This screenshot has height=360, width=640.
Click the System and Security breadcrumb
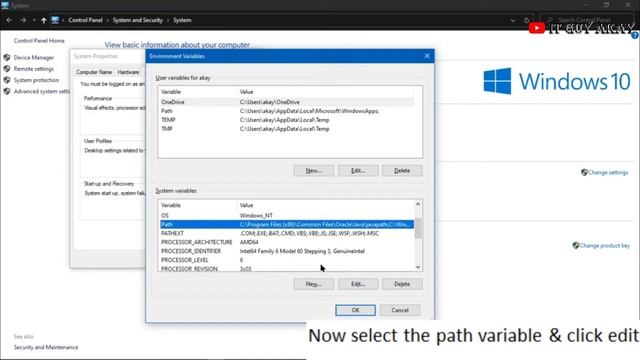[138, 20]
